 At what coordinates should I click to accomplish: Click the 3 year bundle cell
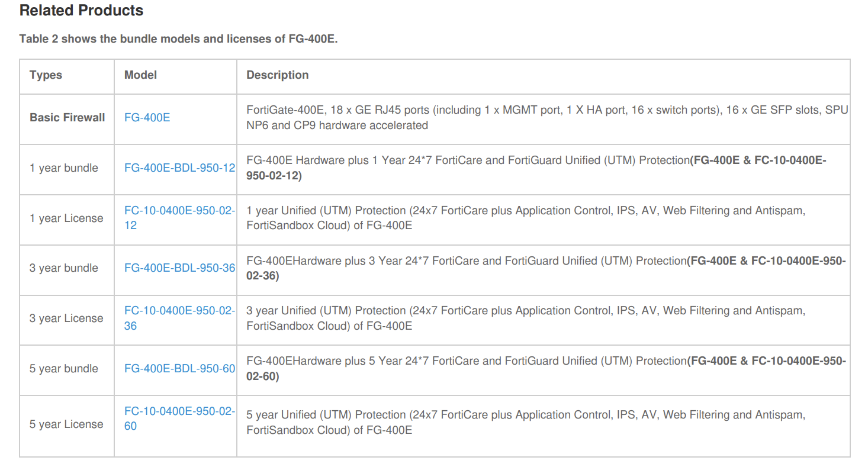pyautogui.click(x=64, y=268)
